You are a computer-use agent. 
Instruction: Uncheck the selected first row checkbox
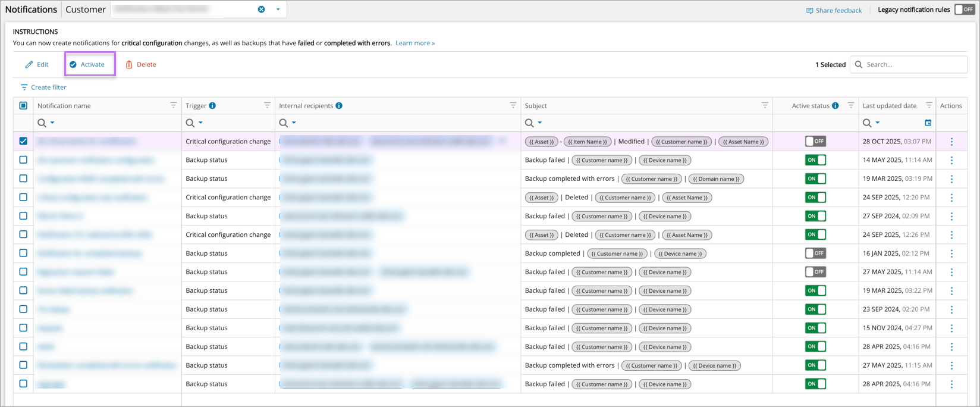(x=23, y=142)
